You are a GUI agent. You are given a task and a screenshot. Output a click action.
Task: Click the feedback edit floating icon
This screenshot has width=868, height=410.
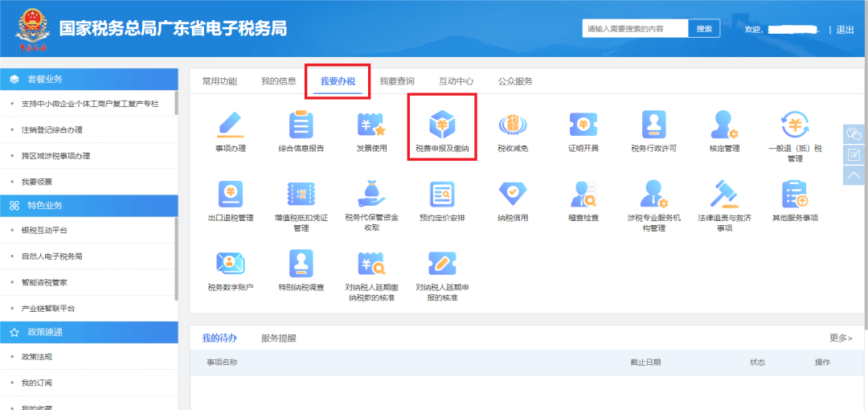tap(854, 154)
